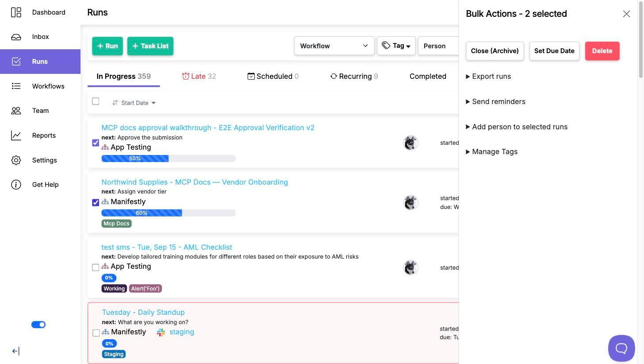This screenshot has width=644, height=364.
Task: Open the Person filter field
Action: coord(438,46)
